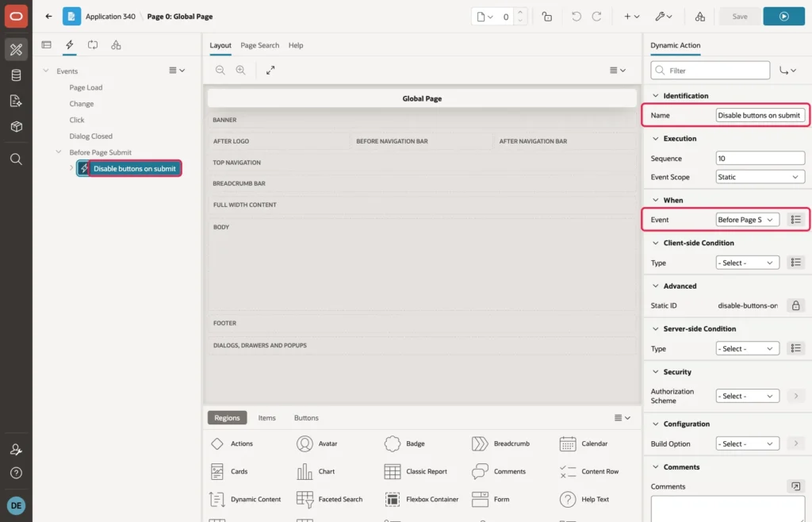Open the layout menu dropdown
This screenshot has width=812, height=522.
pyautogui.click(x=617, y=70)
